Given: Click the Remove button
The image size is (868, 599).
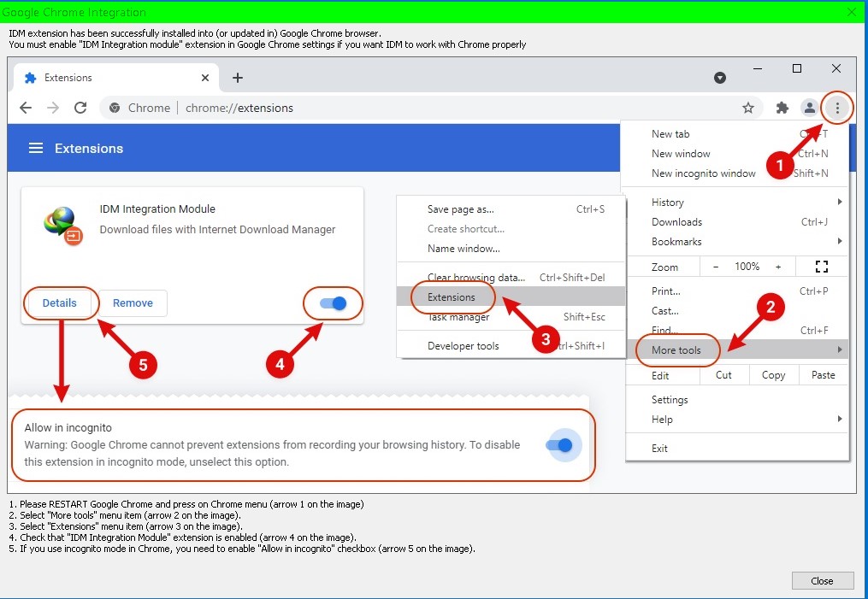Looking at the screenshot, I should pyautogui.click(x=133, y=303).
